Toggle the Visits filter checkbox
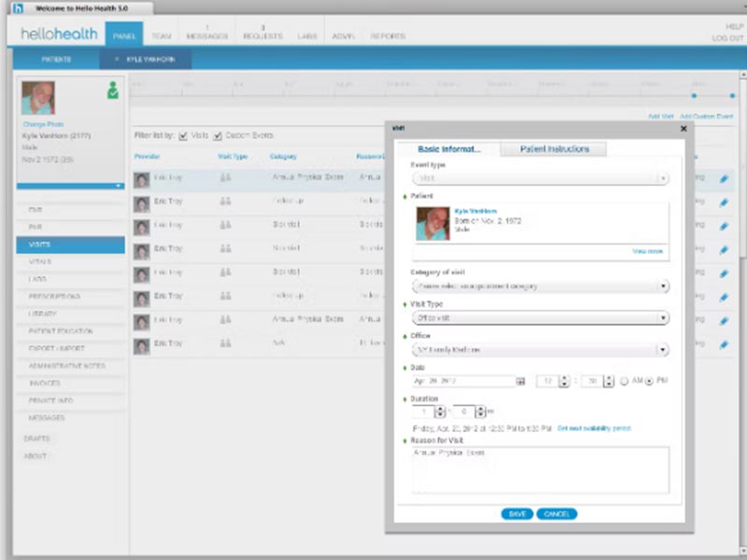Screen dimensions: 747x560 (183, 135)
